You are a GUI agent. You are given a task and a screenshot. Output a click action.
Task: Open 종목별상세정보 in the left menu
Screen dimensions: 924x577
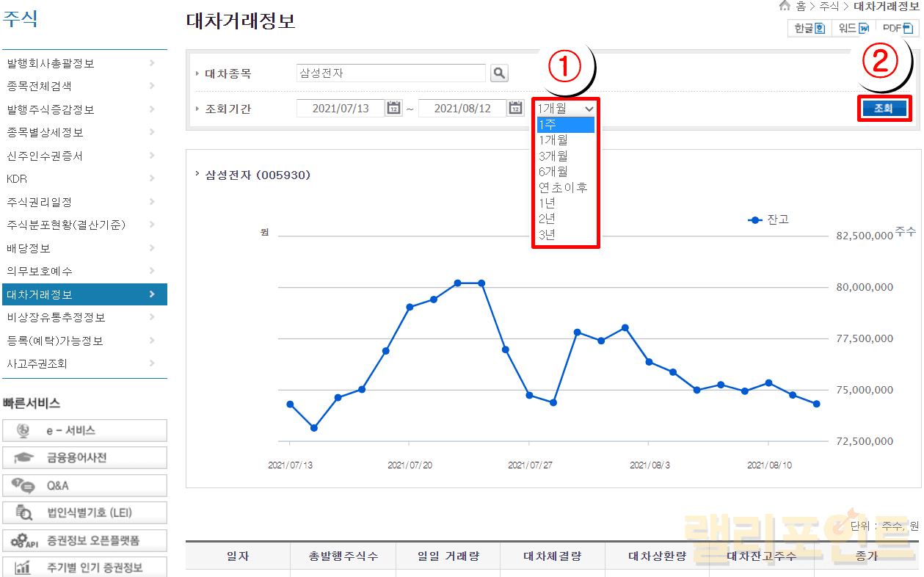pyautogui.click(x=84, y=133)
